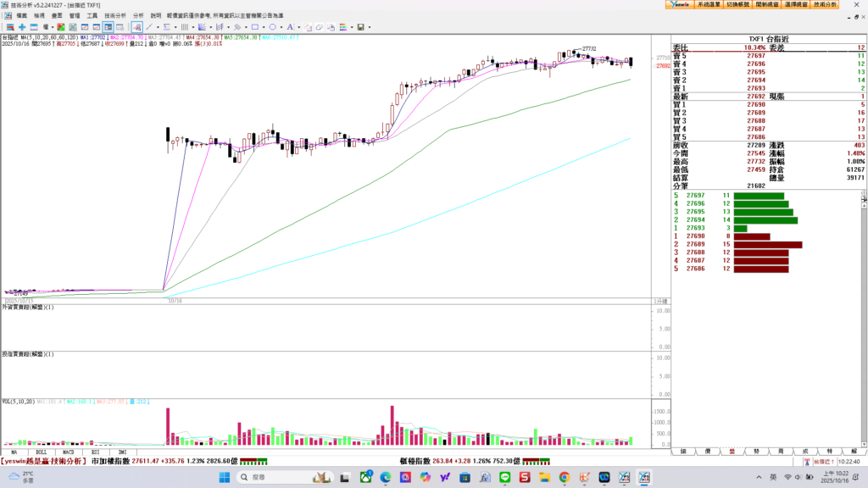This screenshot has height=488, width=868.
Task: Open dropdown arrow beside the save icon
Action: 370,27
